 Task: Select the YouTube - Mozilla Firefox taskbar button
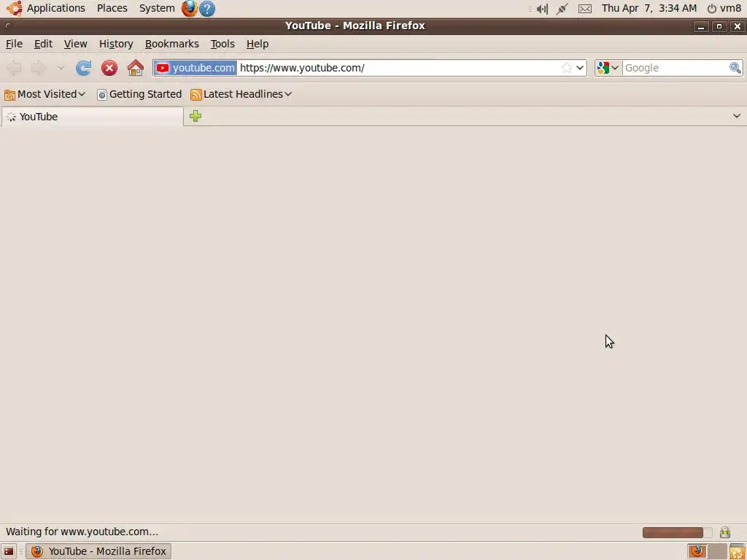point(98,551)
